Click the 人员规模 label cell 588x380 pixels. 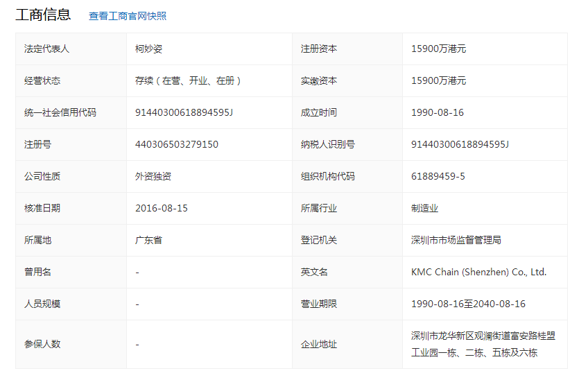(71, 304)
